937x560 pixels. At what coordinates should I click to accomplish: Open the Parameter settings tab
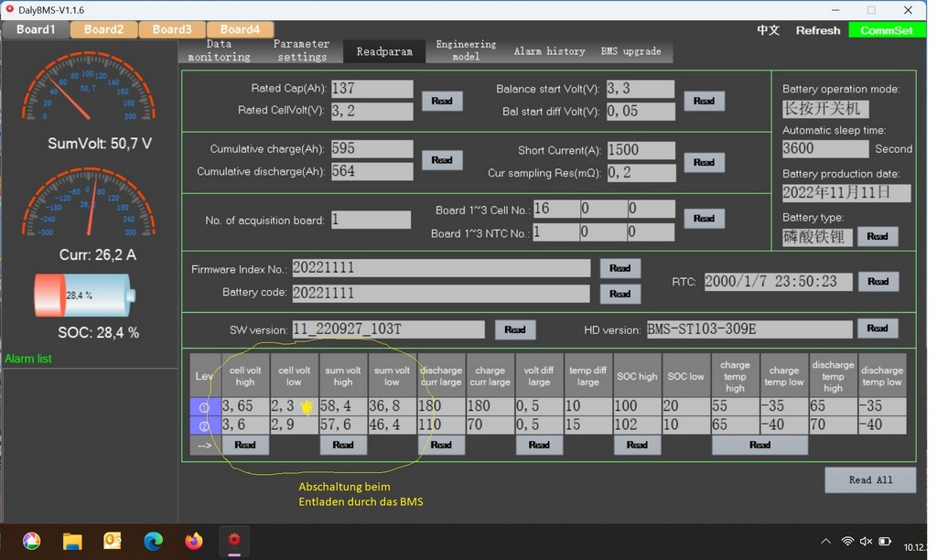tap(302, 51)
